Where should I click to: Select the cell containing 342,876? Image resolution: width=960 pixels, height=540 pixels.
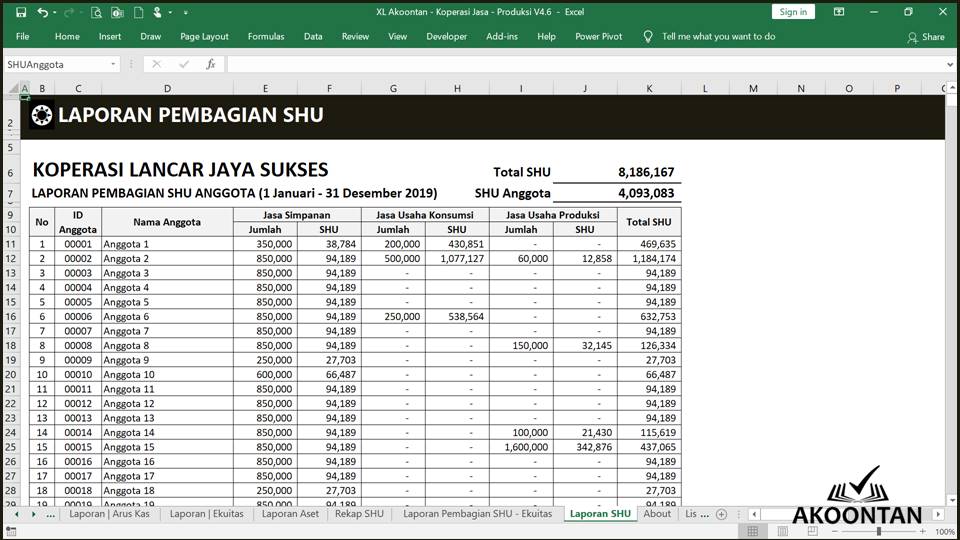[585, 447]
